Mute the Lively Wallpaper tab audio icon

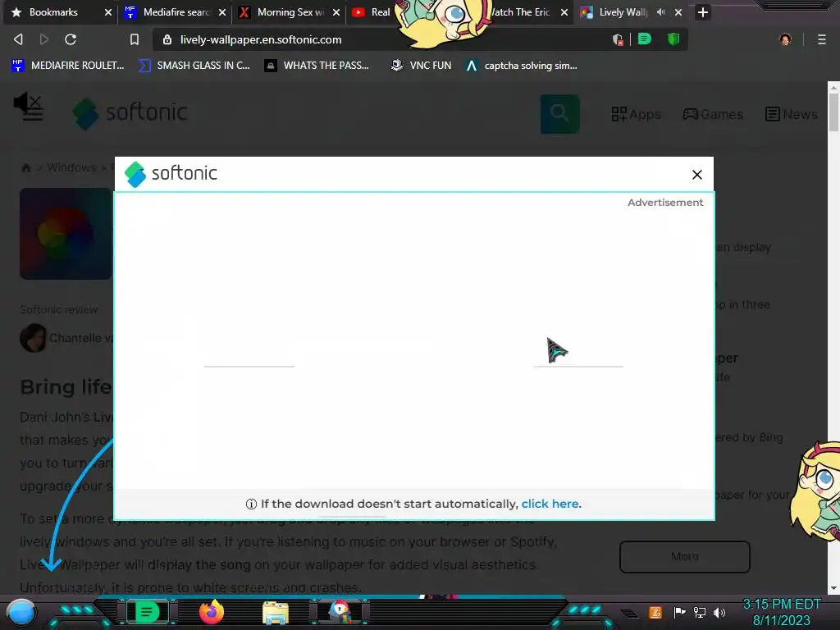[661, 11]
